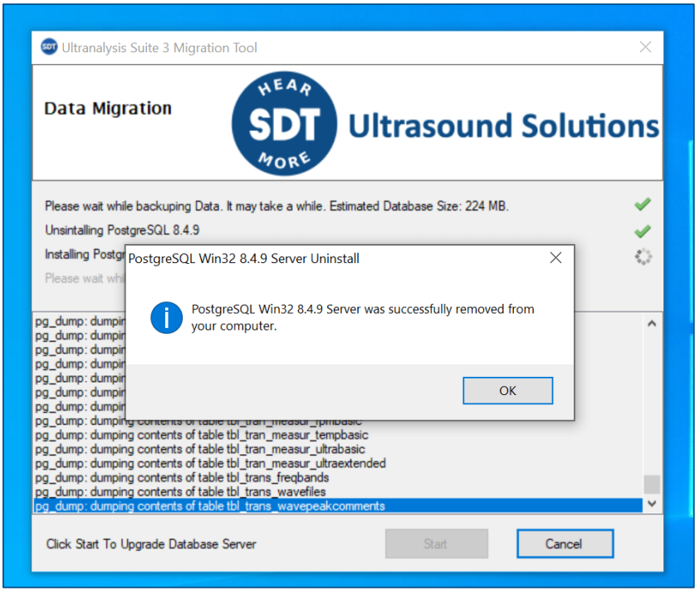Click the log scrollbar thumb
This screenshot has width=700, height=591.
(652, 484)
